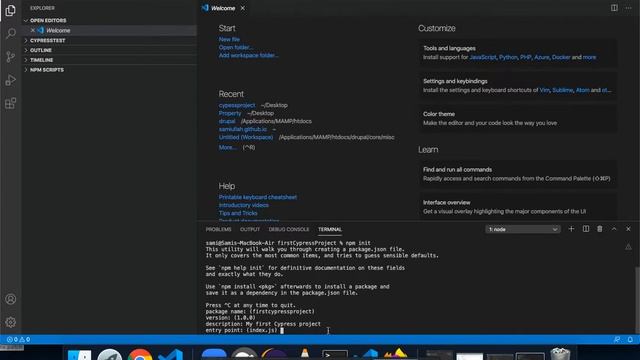Expand the NPM Scripts section
Viewport: 640px width, 360px height.
click(109, 70)
